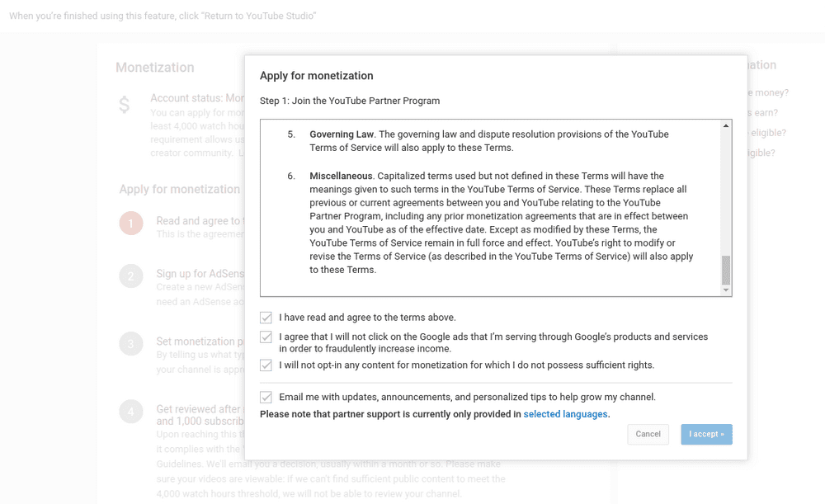The width and height of the screenshot is (825, 504).
Task: Enable 'I have read and agree to the terms above'
Action: (266, 317)
